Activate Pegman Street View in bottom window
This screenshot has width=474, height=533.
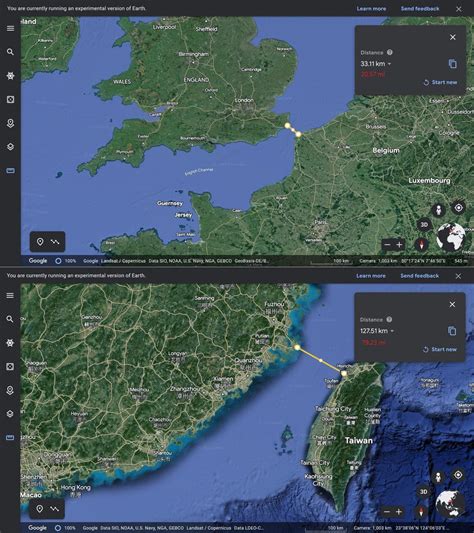438,477
